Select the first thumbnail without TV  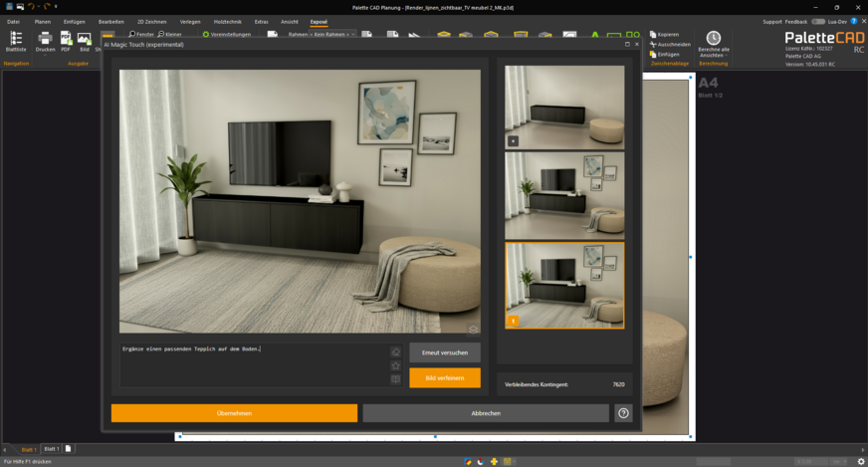(x=564, y=108)
